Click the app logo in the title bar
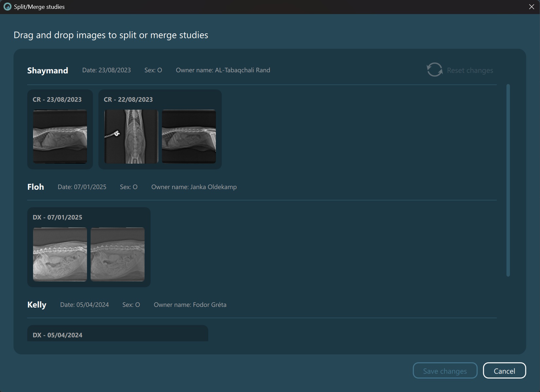540x392 pixels. tap(7, 7)
